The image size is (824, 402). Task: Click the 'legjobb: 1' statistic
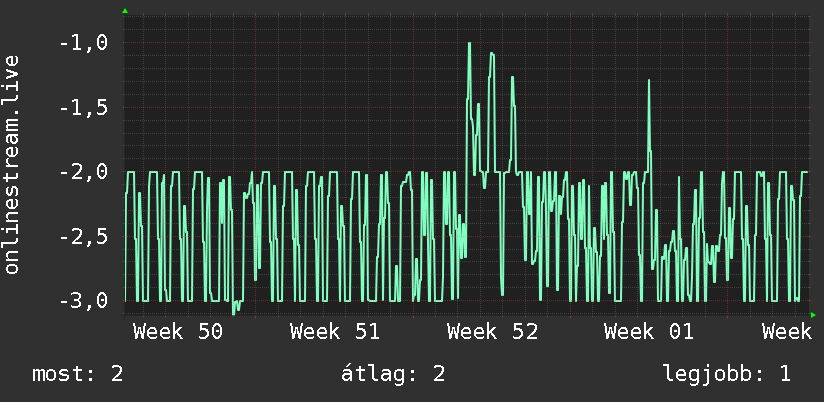(727, 374)
